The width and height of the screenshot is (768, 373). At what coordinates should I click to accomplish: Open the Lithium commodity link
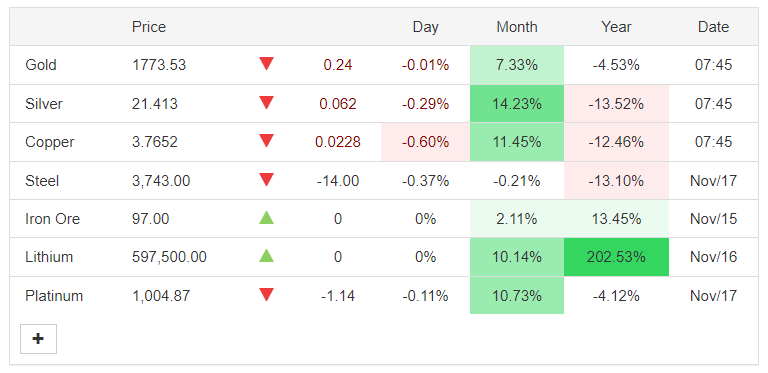pos(49,257)
